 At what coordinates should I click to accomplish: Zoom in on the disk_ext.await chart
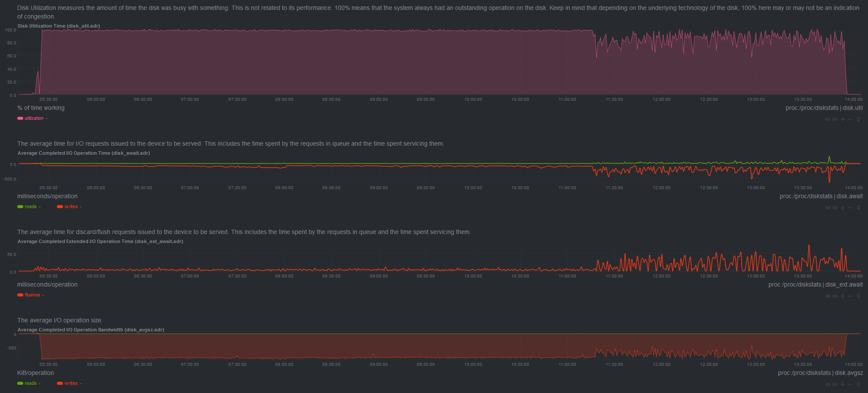pyautogui.click(x=843, y=296)
